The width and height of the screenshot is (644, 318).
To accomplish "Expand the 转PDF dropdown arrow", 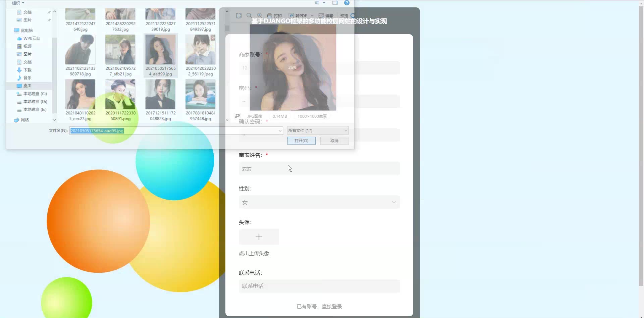I will pos(313,15).
